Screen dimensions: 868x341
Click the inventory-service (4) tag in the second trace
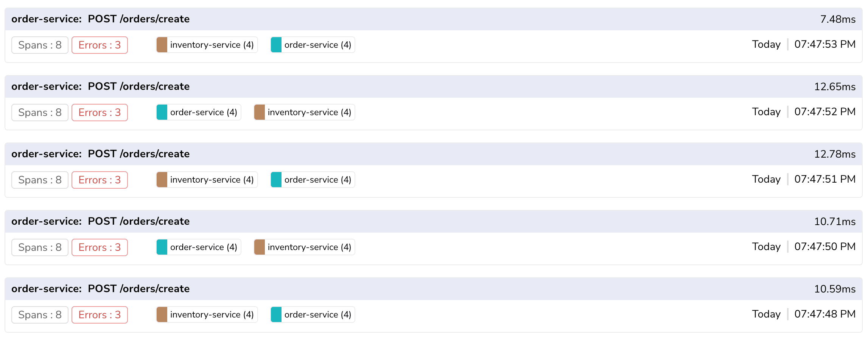(304, 112)
